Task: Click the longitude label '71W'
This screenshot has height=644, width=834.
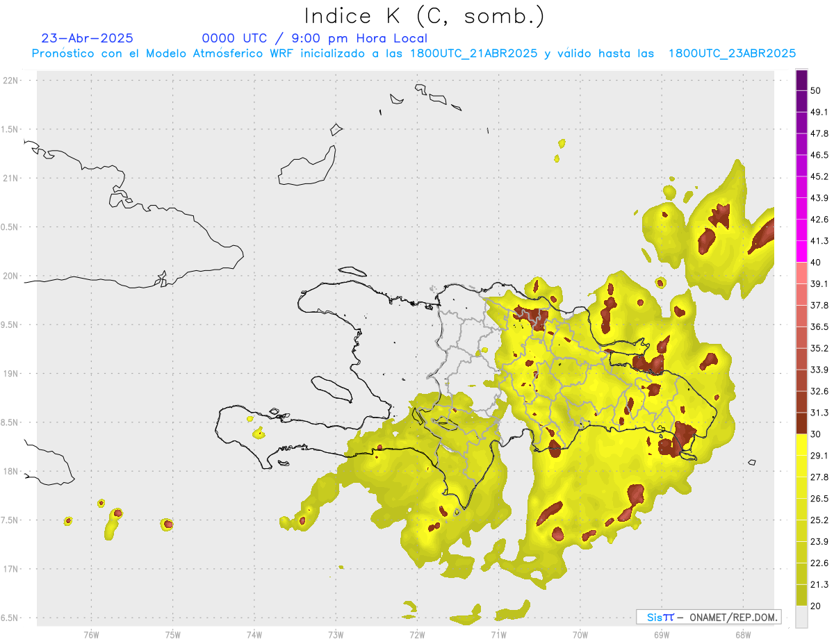Action: [498, 635]
